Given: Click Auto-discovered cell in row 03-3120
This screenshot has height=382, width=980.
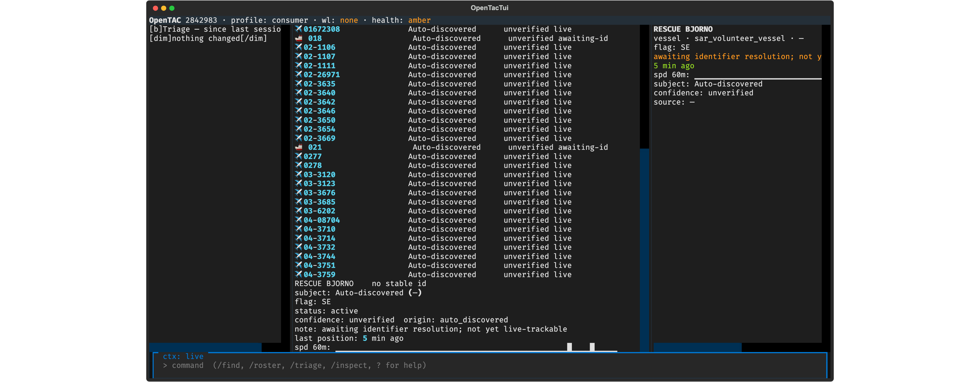Looking at the screenshot, I should pos(442,175).
